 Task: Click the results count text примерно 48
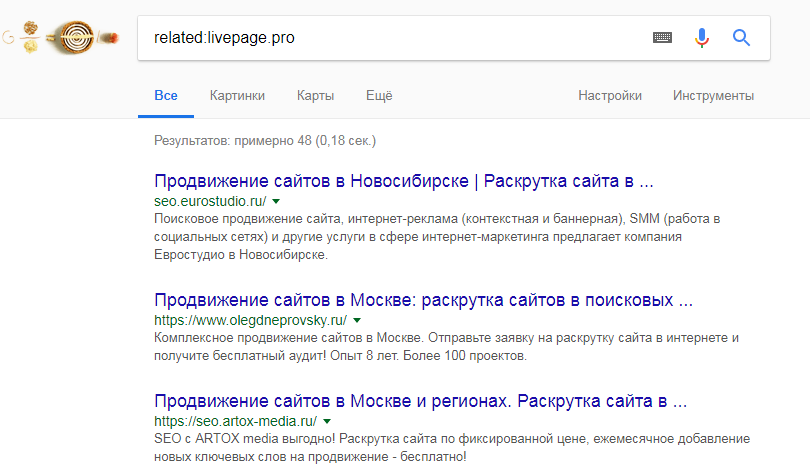tap(265, 140)
